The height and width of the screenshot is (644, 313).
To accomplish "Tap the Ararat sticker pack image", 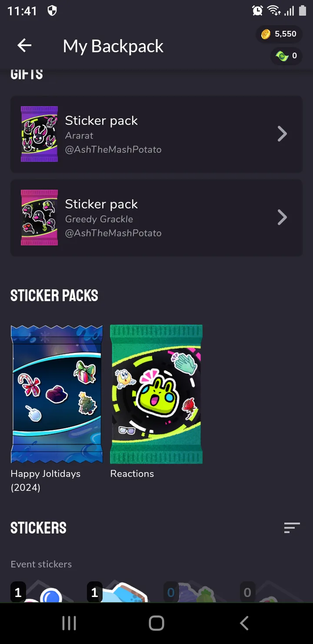I will [x=39, y=134].
